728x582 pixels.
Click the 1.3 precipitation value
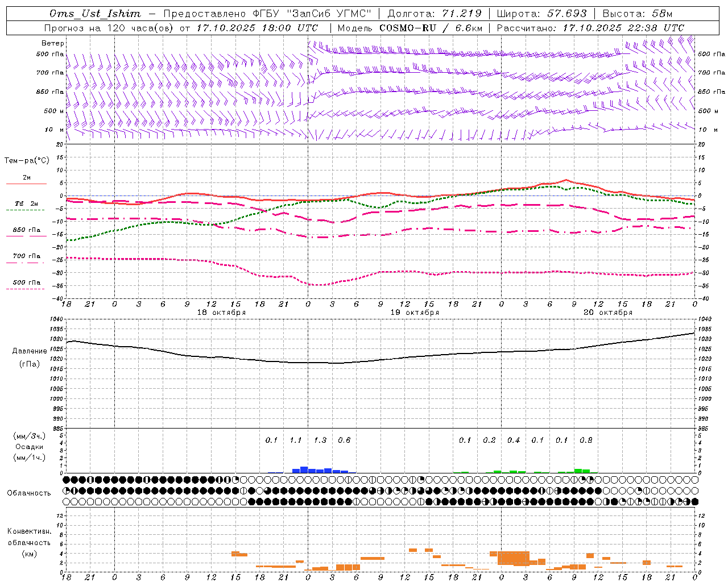click(320, 440)
